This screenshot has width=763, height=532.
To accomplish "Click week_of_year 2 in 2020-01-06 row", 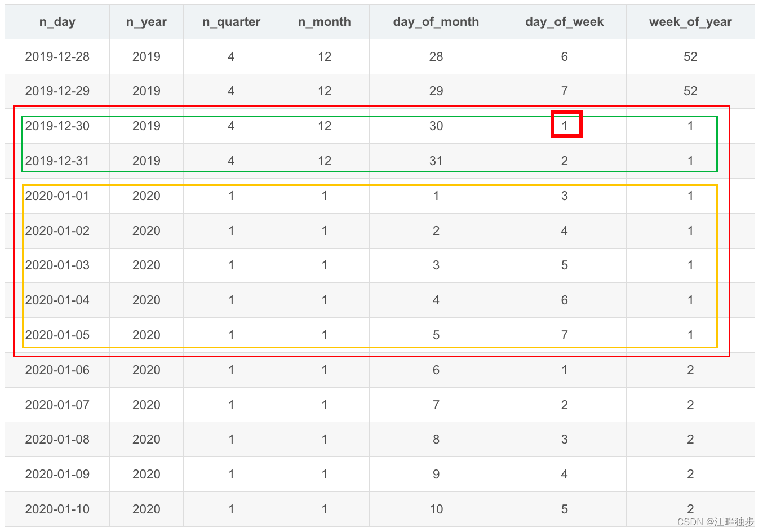I will click(x=690, y=370).
